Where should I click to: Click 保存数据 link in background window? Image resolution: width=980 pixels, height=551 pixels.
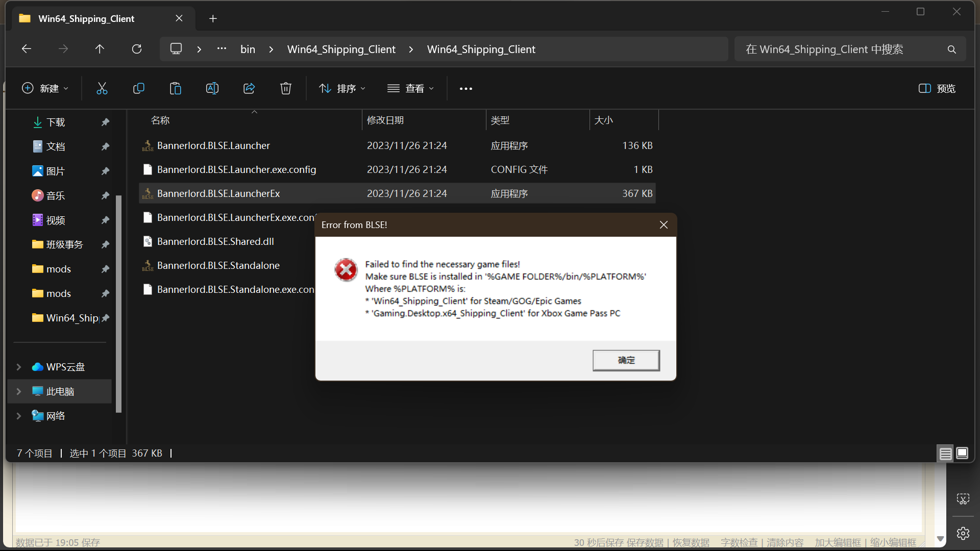645,542
